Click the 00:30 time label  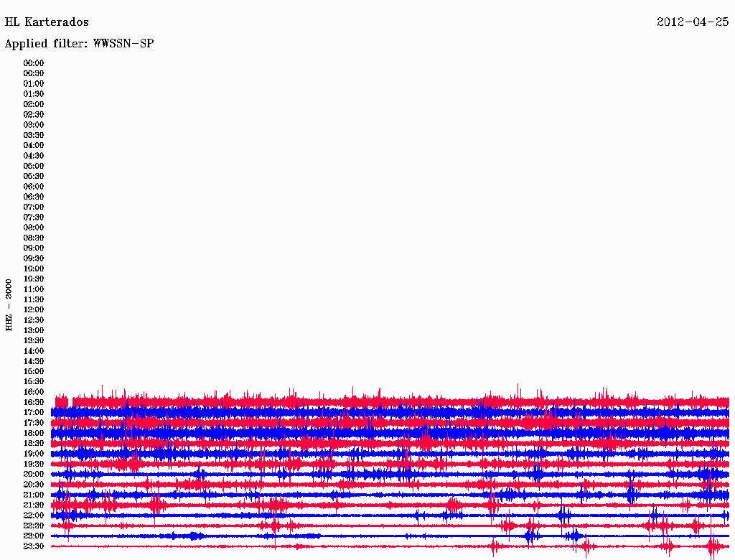(x=33, y=73)
